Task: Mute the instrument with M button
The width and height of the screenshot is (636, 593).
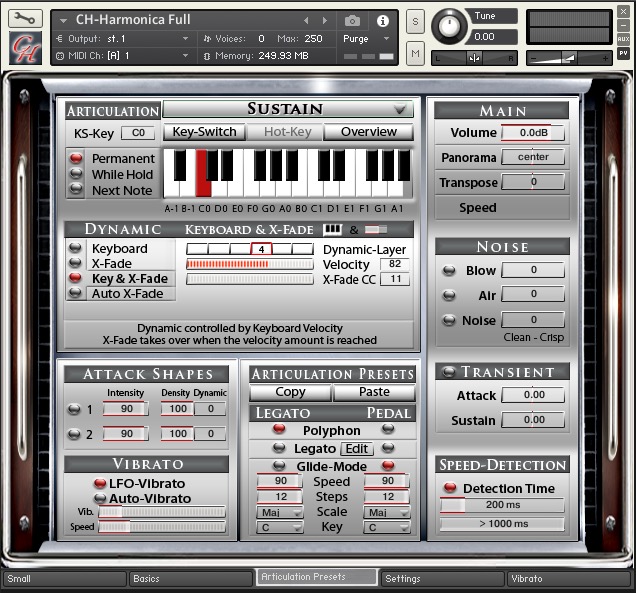Action: (x=416, y=52)
